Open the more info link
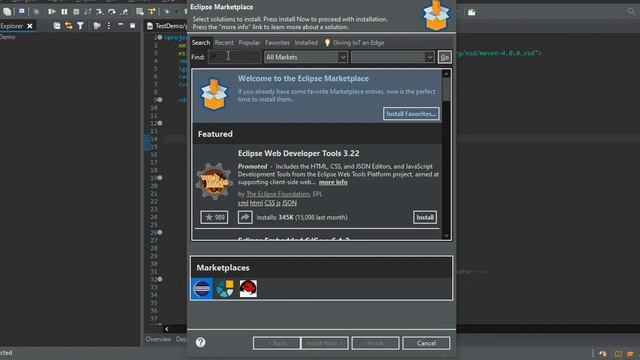Screen dimensions: 640x360 tap(333, 182)
